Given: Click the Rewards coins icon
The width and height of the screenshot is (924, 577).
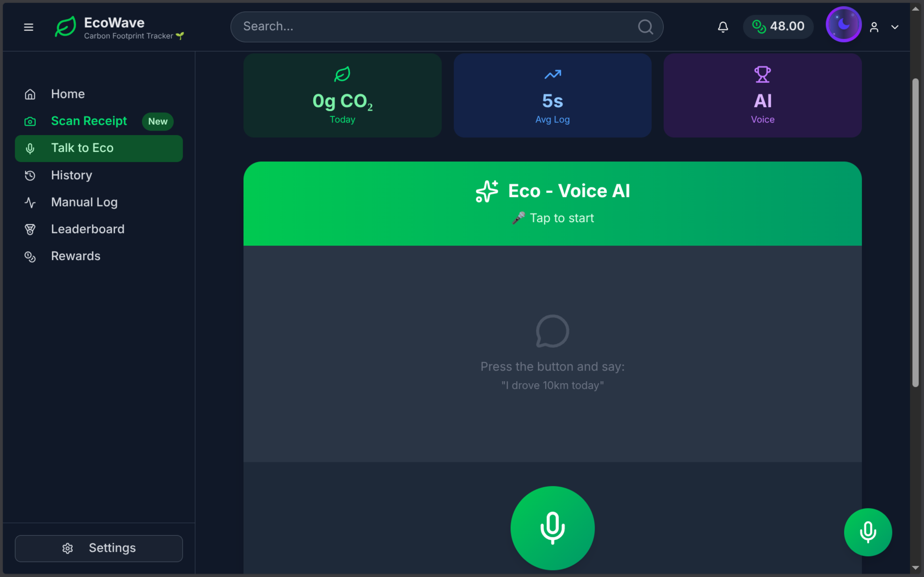Looking at the screenshot, I should coord(30,256).
